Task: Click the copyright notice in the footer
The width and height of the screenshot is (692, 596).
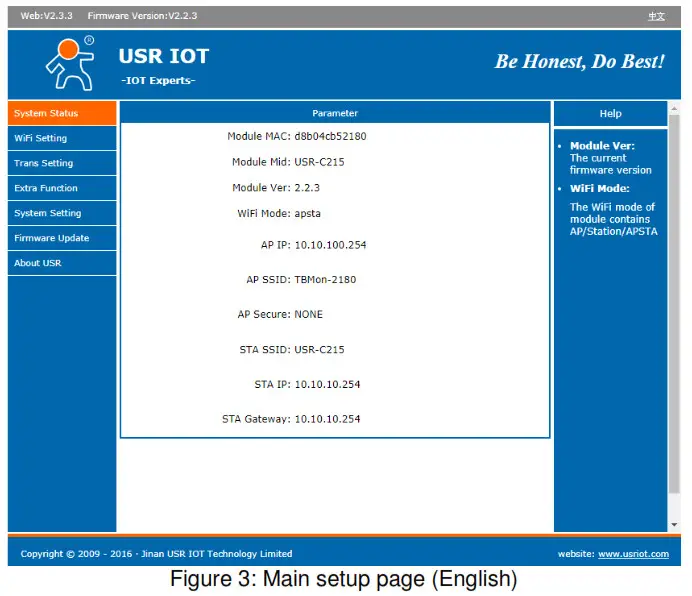Action: 156,554
